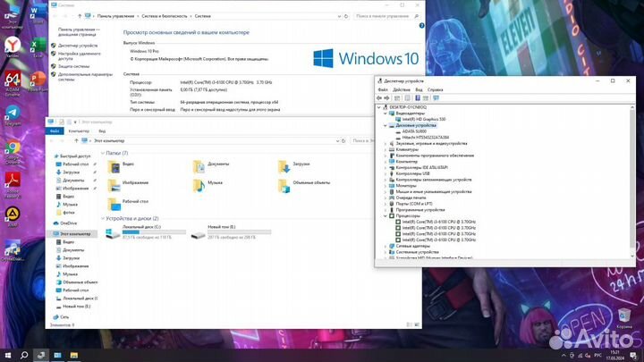644x362 pixels.
Task: Collapse Дисковые устройства node in Device Manager
Action: coord(386,126)
